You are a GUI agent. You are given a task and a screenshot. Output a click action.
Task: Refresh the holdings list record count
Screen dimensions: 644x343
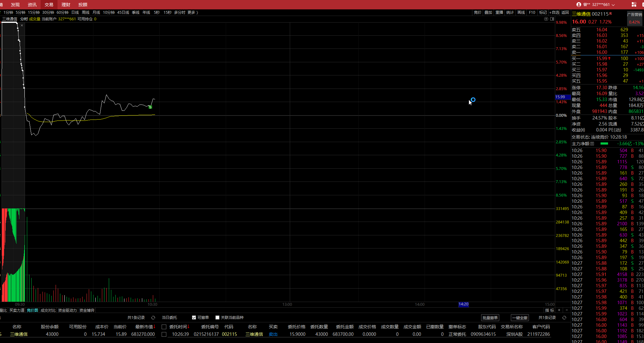coord(153,318)
